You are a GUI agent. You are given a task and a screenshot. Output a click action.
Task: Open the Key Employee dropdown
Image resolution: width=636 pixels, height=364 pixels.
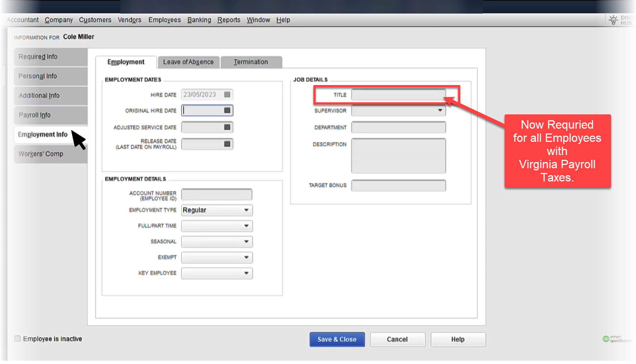pyautogui.click(x=246, y=273)
